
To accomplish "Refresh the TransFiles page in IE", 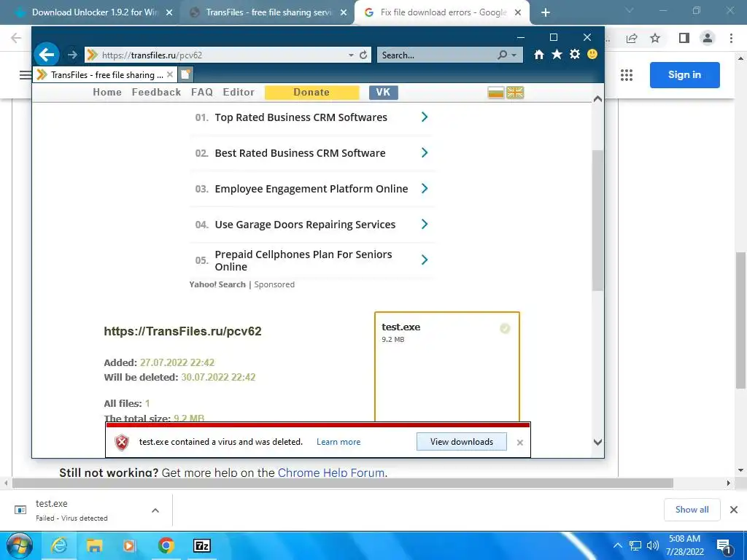I will (x=363, y=55).
